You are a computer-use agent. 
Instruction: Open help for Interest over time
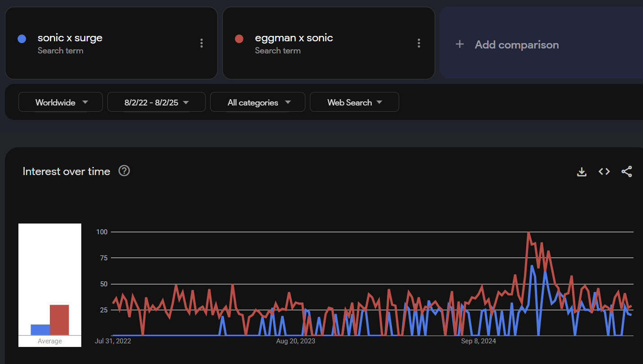click(x=124, y=171)
